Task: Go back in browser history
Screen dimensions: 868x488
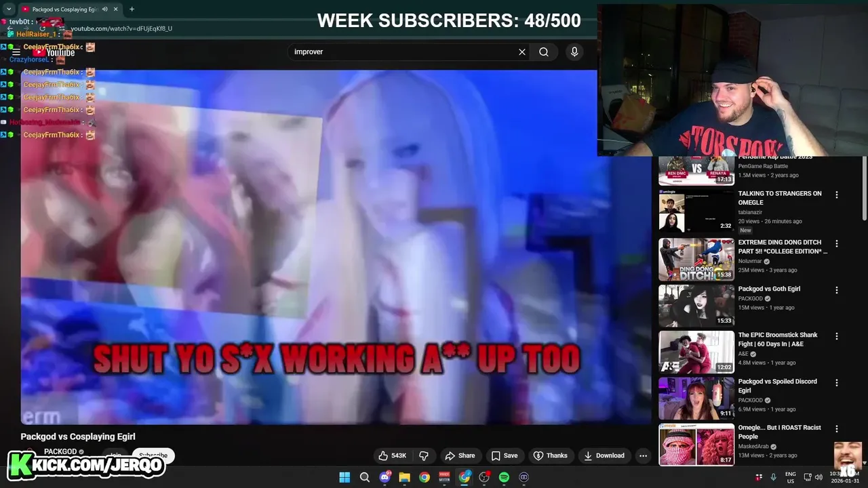Action: pyautogui.click(x=10, y=28)
